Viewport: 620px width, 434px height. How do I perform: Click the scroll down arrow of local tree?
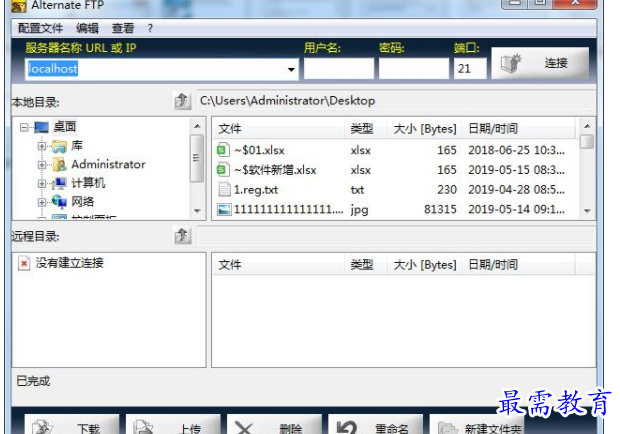(x=197, y=211)
